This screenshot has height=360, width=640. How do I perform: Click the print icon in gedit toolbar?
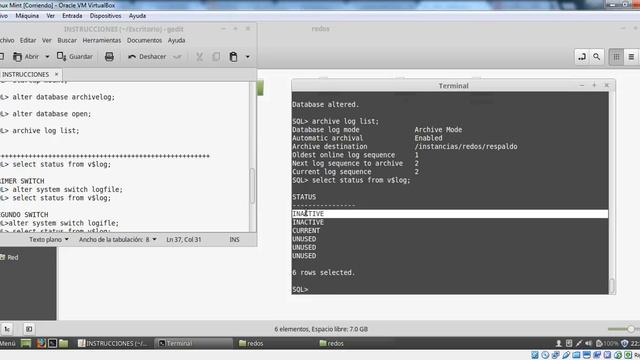[109, 57]
